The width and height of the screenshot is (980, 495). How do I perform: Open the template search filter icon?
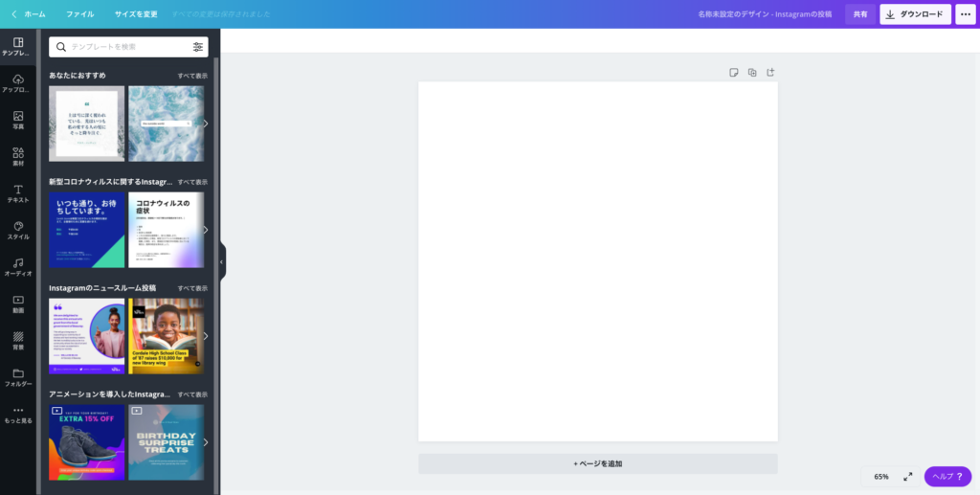(197, 47)
